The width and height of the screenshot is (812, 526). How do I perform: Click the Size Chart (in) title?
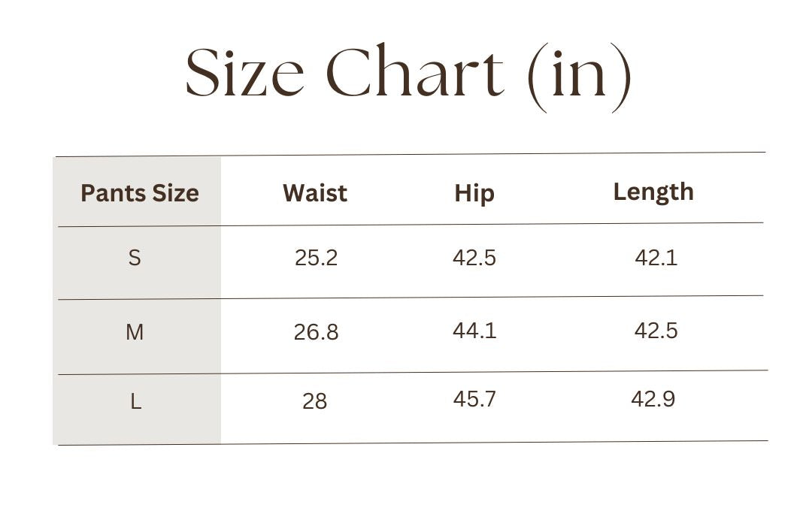point(408,76)
